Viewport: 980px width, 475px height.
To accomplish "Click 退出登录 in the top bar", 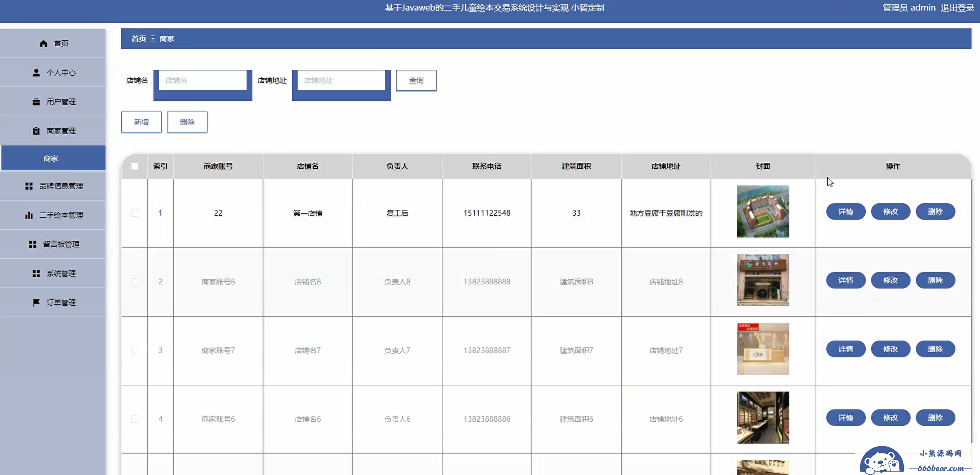I will 957,8.
